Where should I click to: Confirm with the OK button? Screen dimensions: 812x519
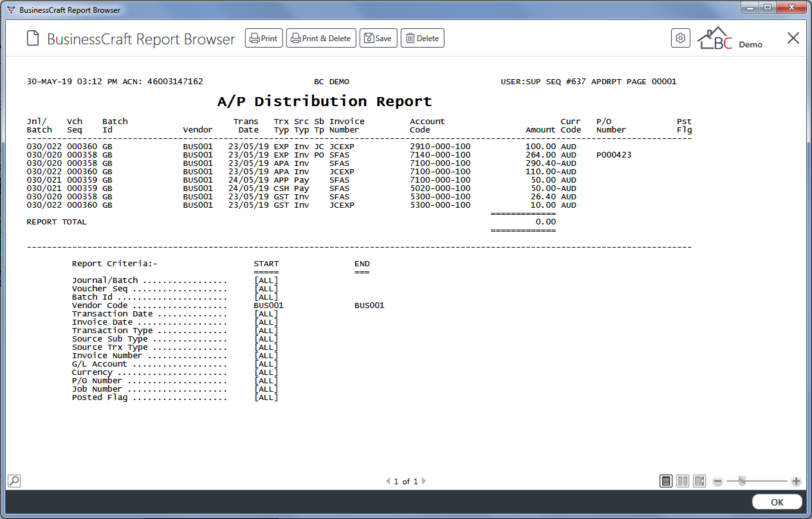coord(777,502)
